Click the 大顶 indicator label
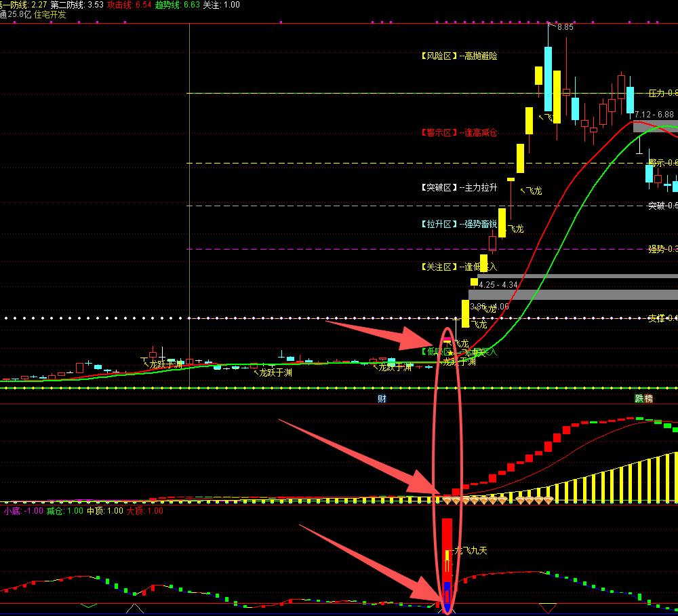The width and height of the screenshot is (678, 616). click(x=144, y=511)
